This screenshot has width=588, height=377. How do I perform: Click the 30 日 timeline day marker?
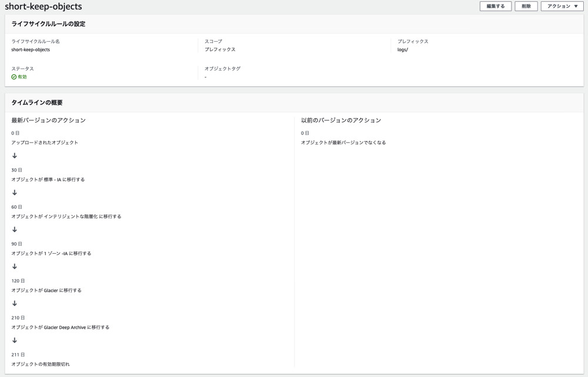[16, 170]
